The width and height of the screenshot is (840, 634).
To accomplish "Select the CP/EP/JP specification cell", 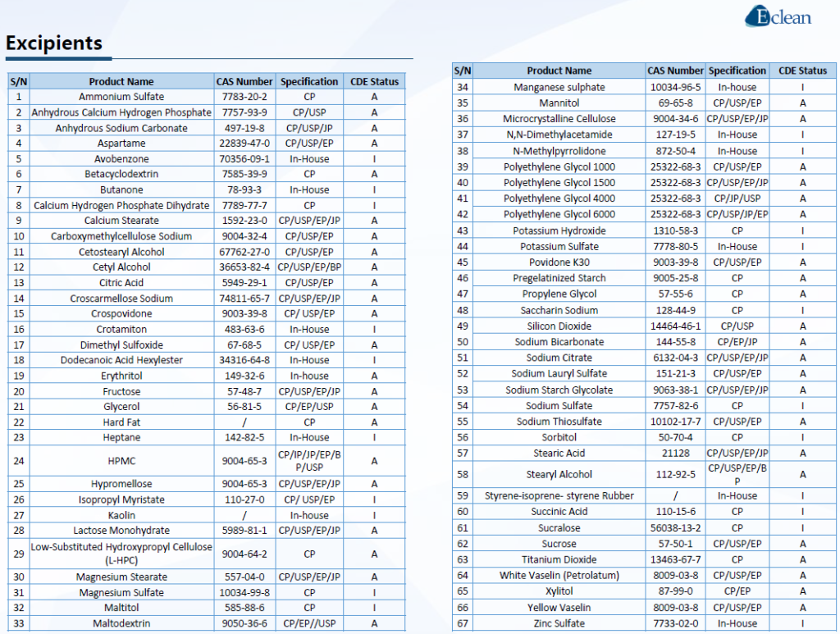I will pos(737,342).
